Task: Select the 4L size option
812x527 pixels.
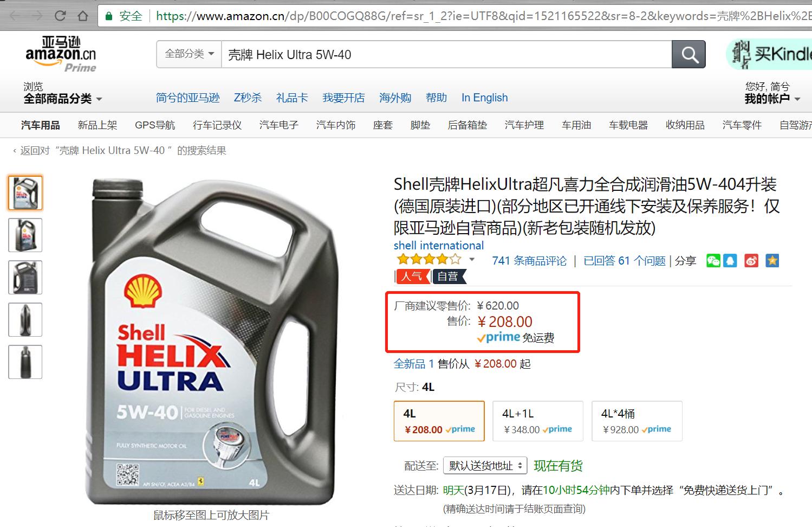Action: (439, 421)
